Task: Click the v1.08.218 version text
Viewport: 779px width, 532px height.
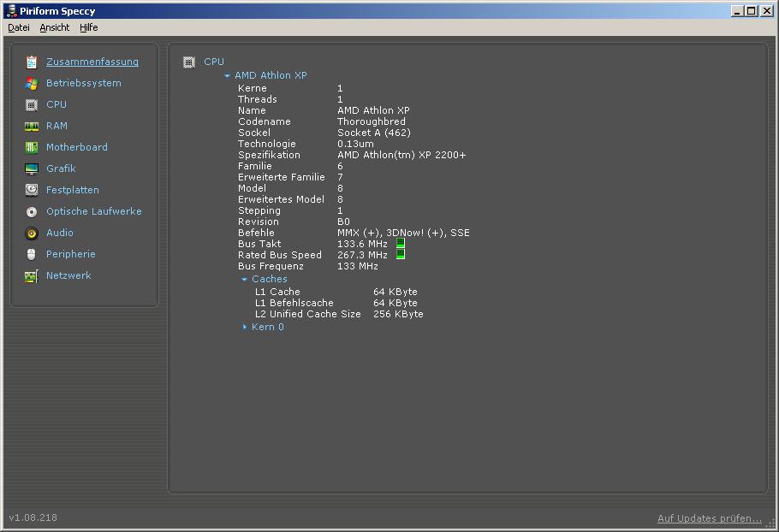Action: click(x=33, y=517)
